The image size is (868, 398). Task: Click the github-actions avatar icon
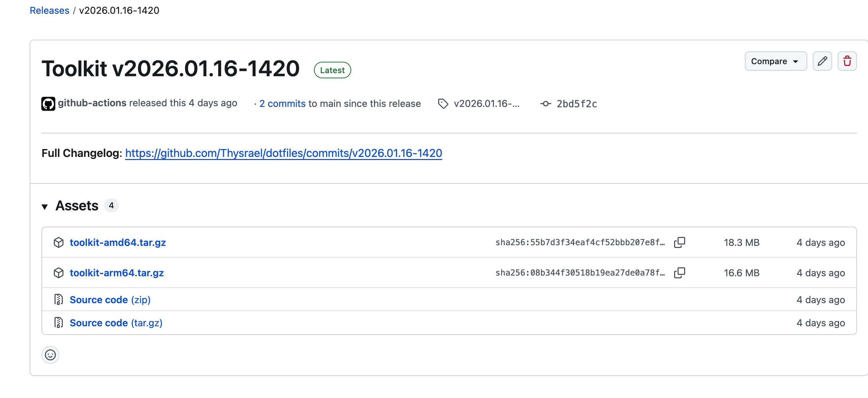point(48,103)
